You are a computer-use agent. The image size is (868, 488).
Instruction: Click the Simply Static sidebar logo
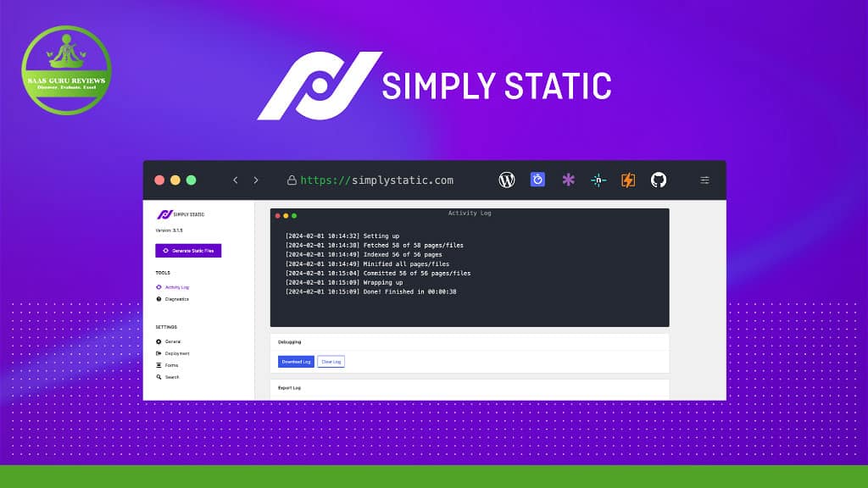[181, 214]
